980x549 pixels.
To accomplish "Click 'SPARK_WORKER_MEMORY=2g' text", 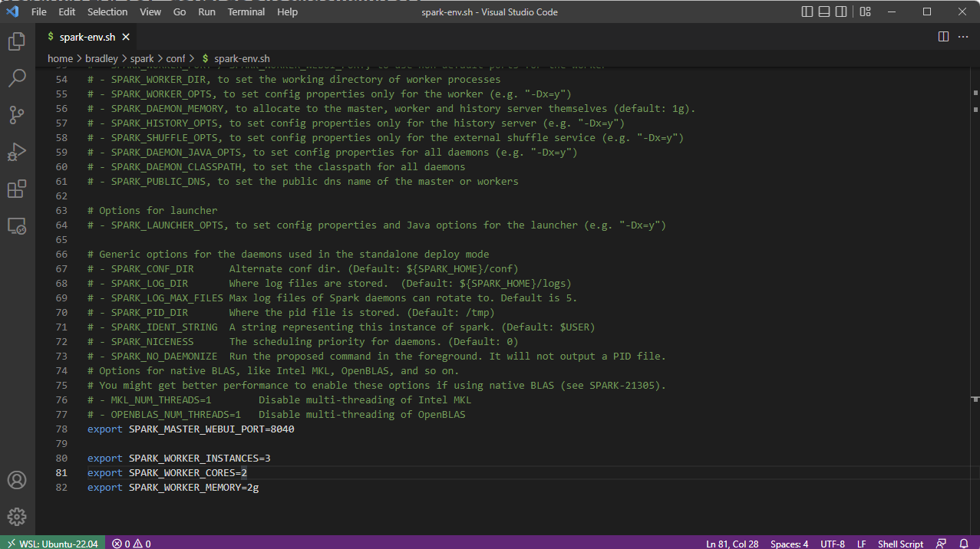I will coord(193,488).
